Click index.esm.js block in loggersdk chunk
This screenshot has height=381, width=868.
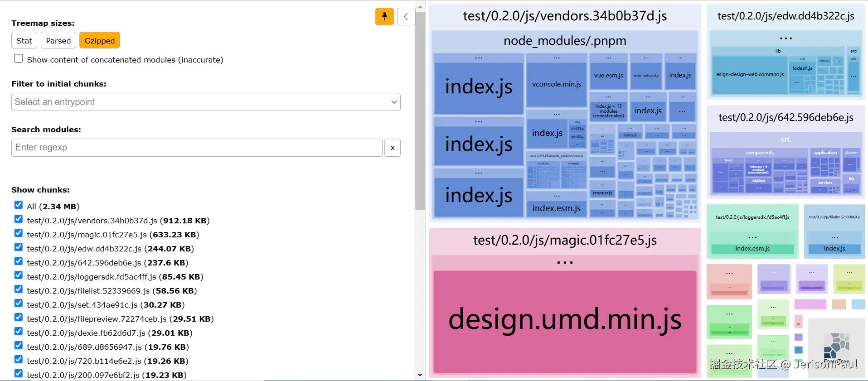[x=752, y=249]
